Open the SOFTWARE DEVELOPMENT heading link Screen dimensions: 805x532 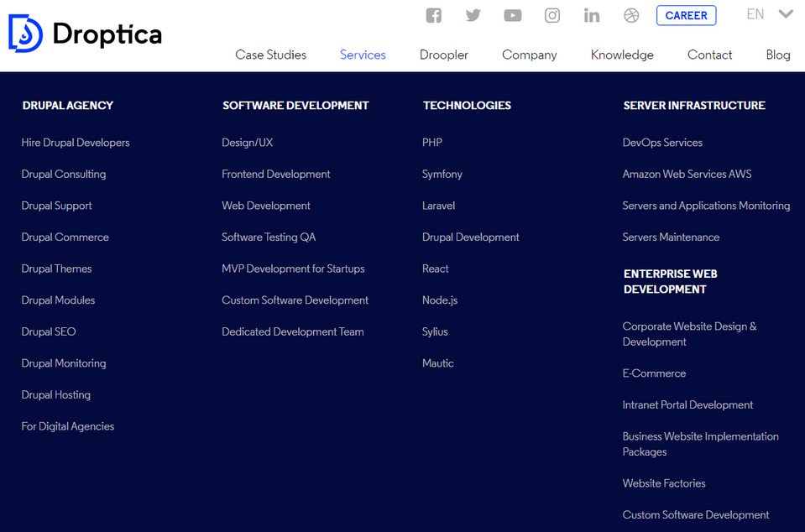pyautogui.click(x=295, y=105)
